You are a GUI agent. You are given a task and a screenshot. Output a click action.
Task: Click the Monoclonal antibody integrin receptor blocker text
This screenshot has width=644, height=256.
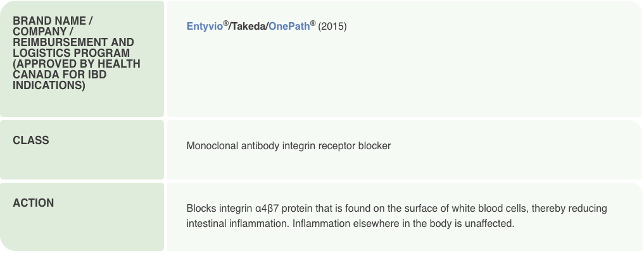(x=289, y=146)
